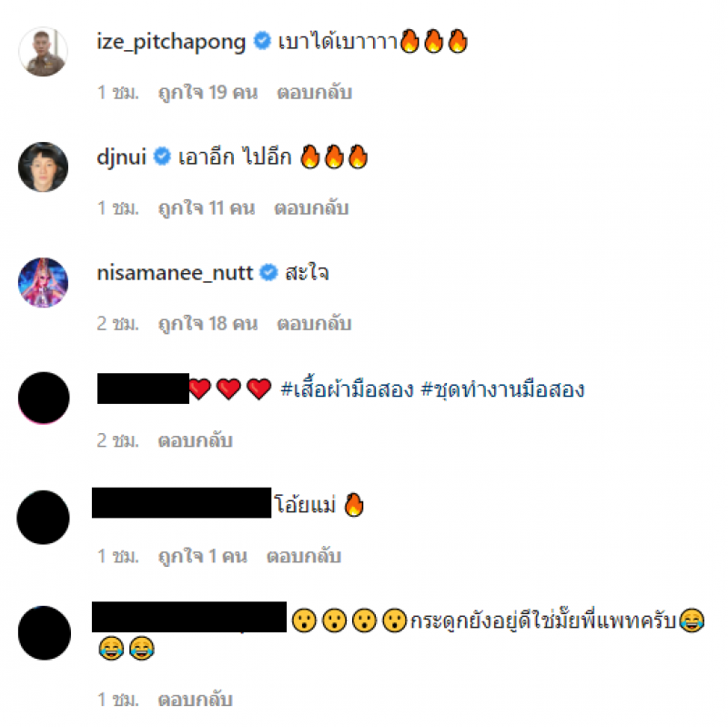728x727 pixels.
Task: Open ize_pitchapong's profile picture
Action: (43, 52)
